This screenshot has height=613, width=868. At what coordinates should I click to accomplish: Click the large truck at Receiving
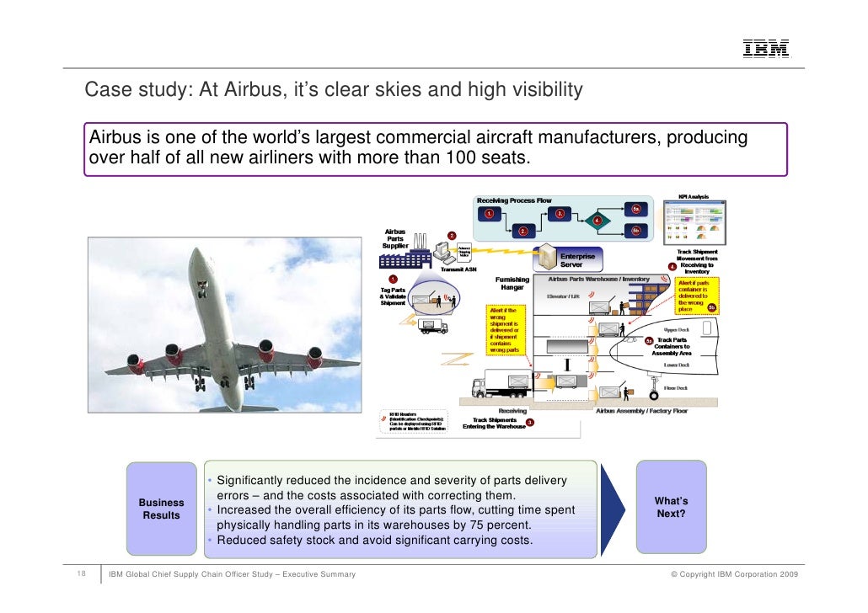click(501, 383)
